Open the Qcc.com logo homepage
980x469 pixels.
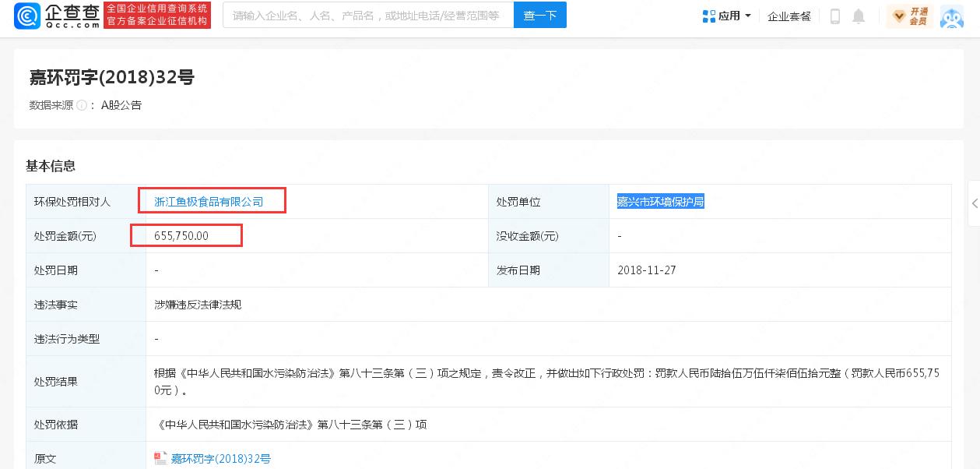58,15
